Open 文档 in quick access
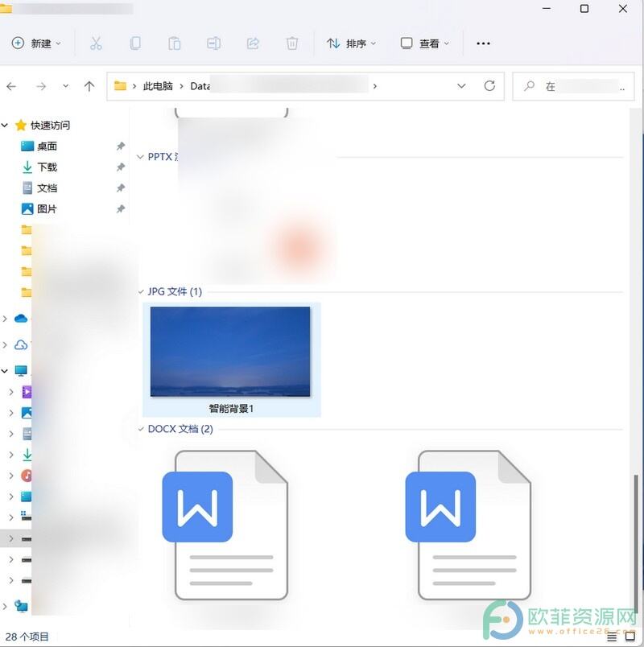The height and width of the screenshot is (647, 644). [x=47, y=188]
